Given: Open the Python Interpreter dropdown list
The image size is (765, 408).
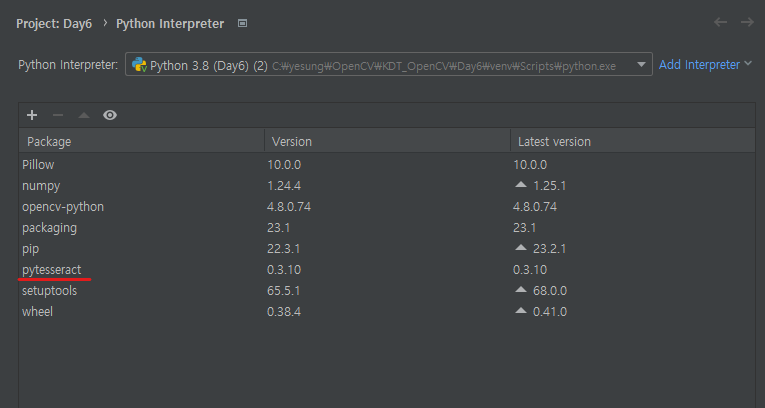Looking at the screenshot, I should point(641,64).
